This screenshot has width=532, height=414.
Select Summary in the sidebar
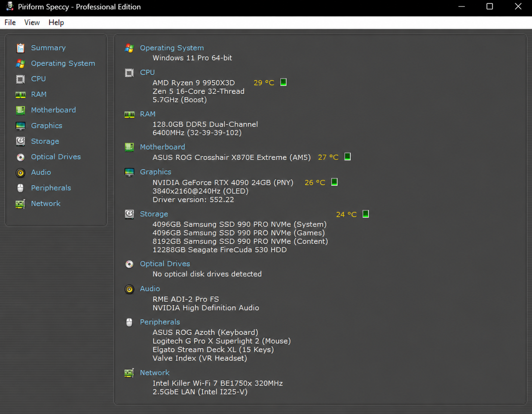click(48, 48)
